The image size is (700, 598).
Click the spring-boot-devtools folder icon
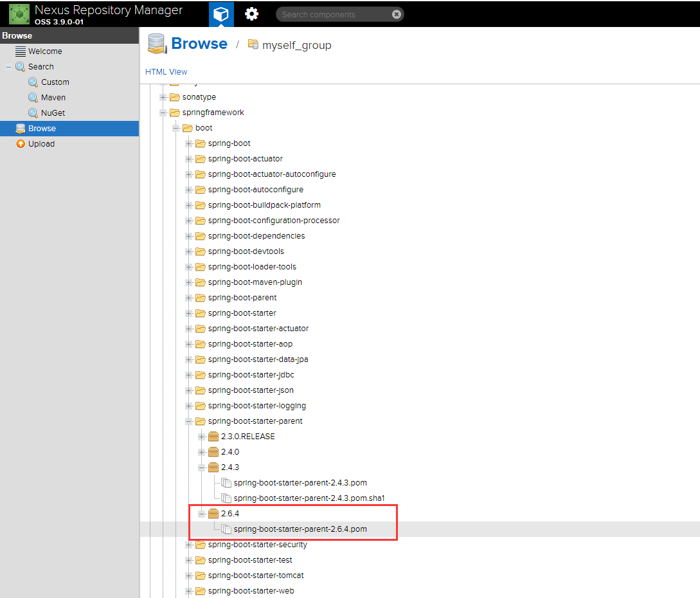pos(201,251)
